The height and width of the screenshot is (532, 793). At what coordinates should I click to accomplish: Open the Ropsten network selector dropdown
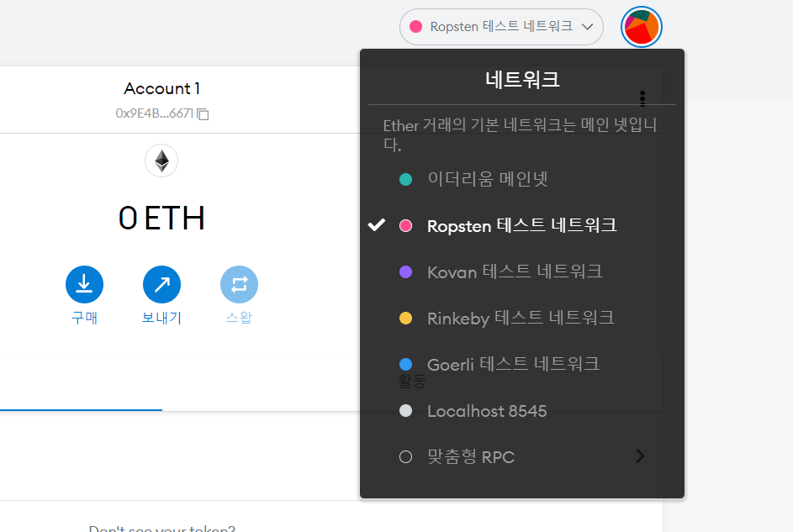[x=501, y=27]
